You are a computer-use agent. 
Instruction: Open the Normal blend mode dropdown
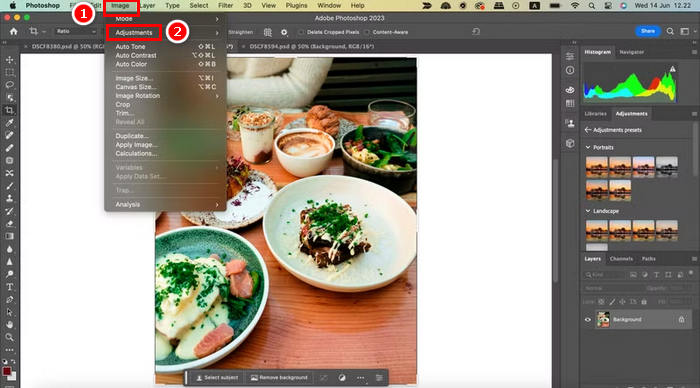click(x=612, y=288)
